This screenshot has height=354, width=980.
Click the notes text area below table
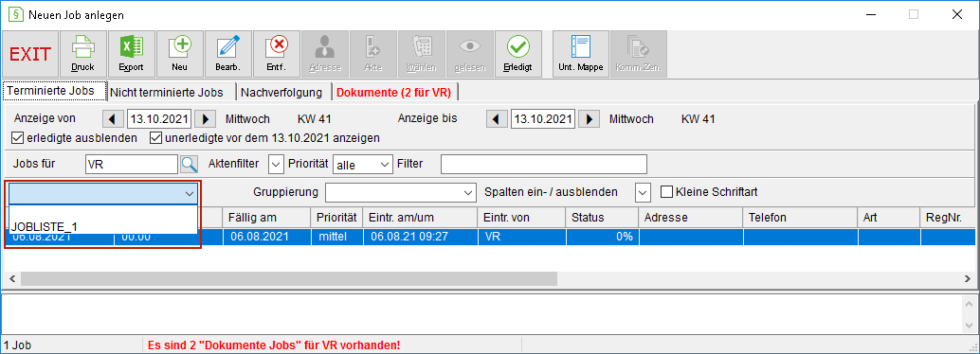(x=481, y=313)
